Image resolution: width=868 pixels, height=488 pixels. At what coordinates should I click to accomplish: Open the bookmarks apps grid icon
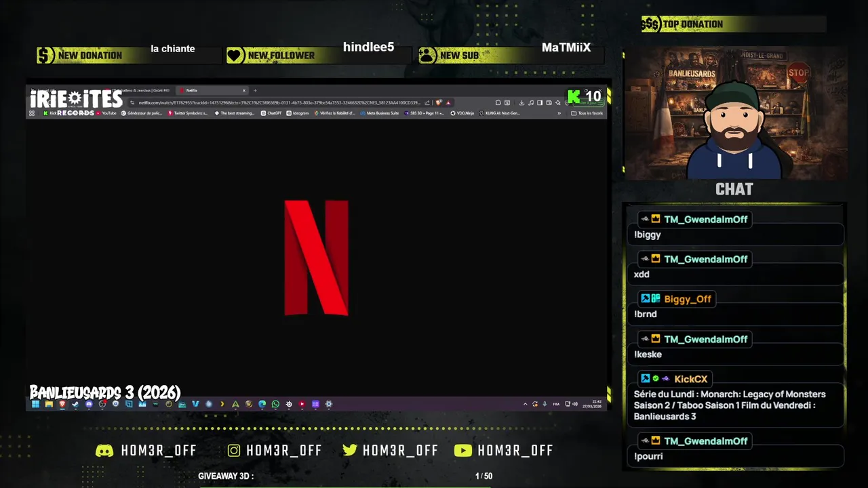tap(32, 113)
